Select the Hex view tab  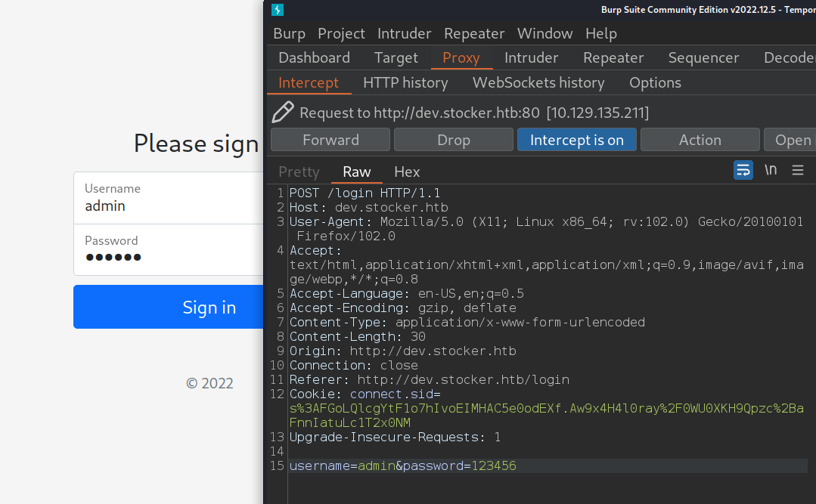pos(407,172)
